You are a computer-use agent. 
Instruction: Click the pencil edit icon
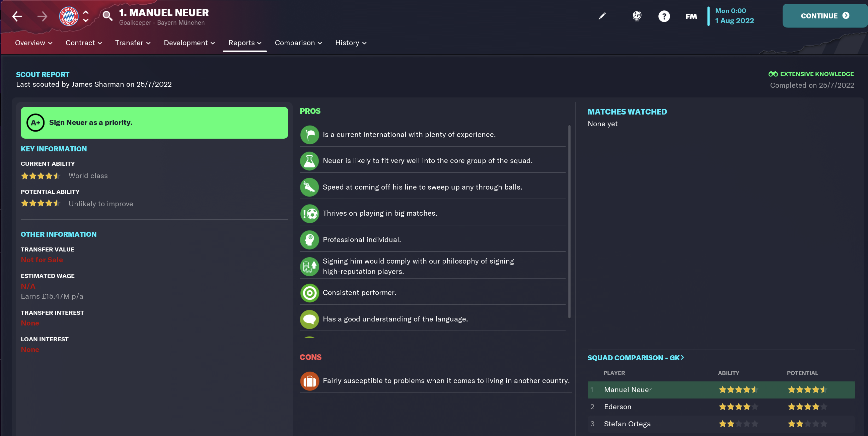tap(602, 16)
